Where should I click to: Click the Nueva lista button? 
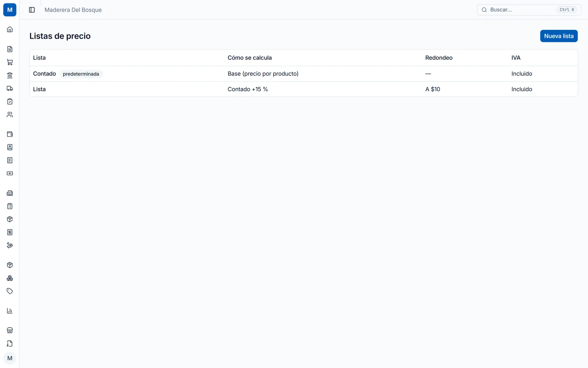pyautogui.click(x=559, y=36)
